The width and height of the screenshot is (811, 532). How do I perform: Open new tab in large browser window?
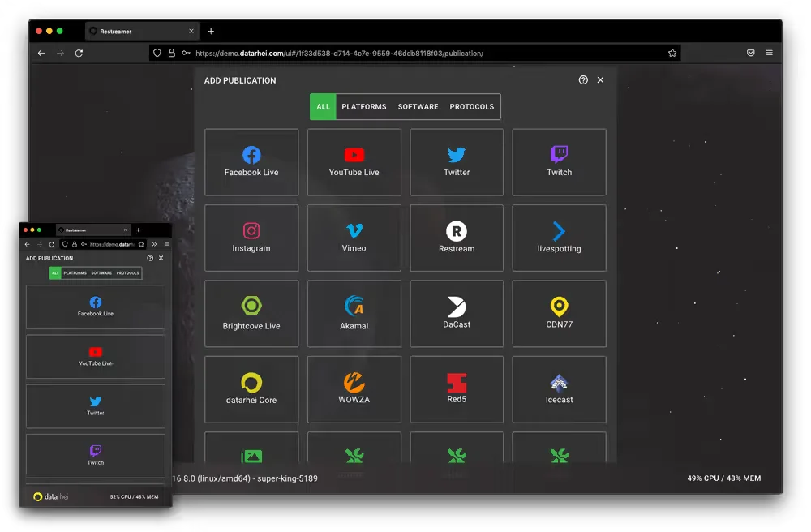tap(211, 32)
